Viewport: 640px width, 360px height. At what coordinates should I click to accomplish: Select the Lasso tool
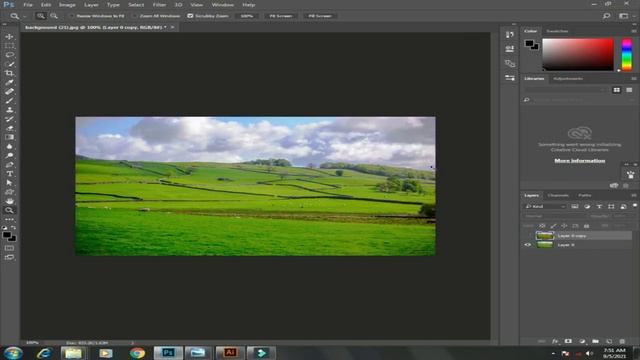click(x=9, y=55)
